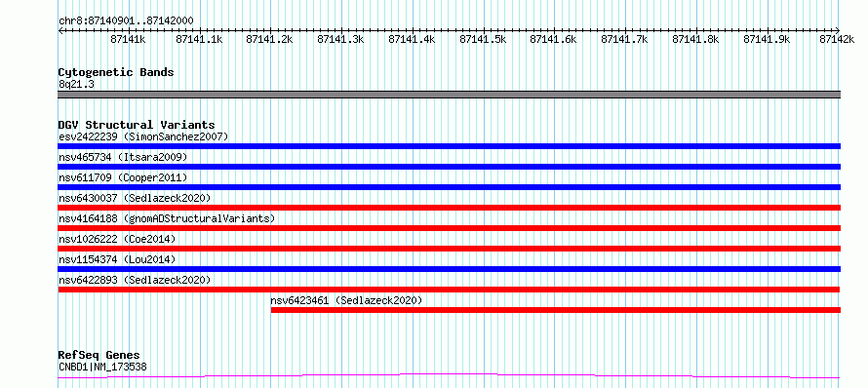Viewport: 868px width, 388px height.
Task: Open nsv6430037 (Sedlazeck2020) variant label
Action: 135,198
